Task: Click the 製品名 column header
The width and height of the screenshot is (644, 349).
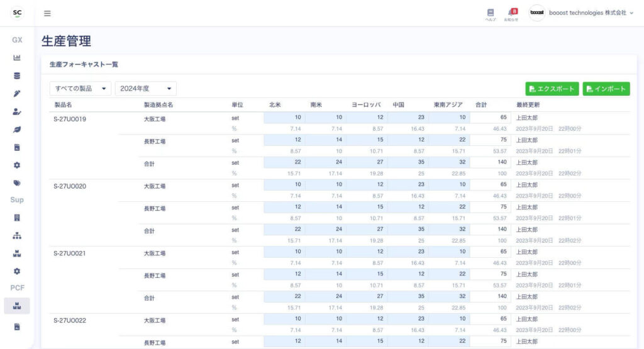Action: [x=64, y=104]
